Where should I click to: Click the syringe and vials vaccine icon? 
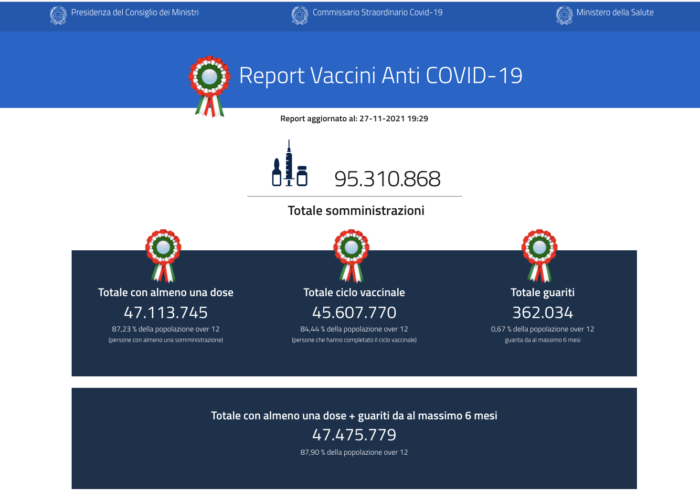click(x=290, y=165)
